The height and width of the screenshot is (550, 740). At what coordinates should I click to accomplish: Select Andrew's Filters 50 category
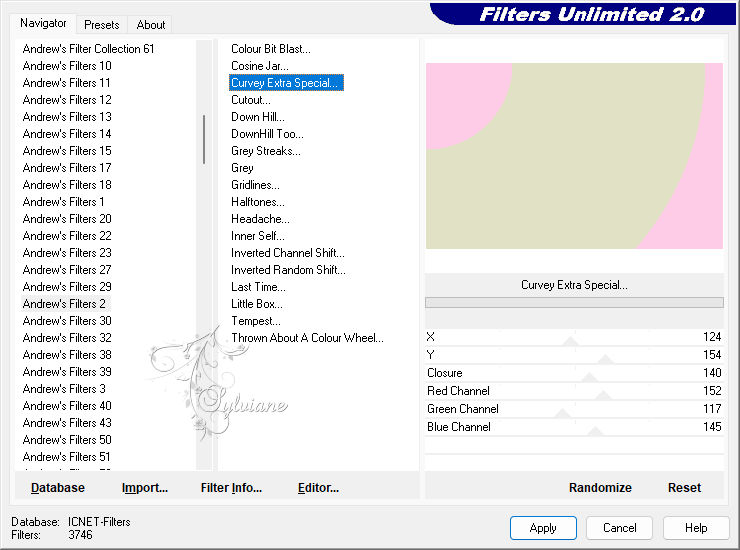67,440
